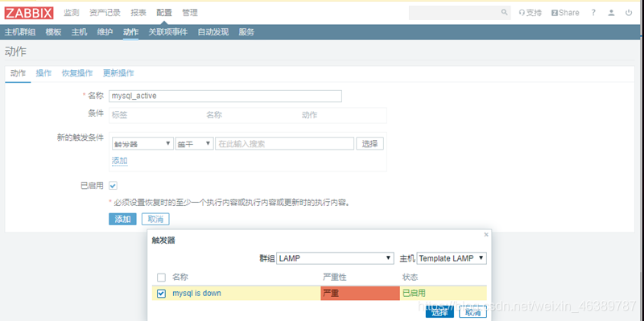Close the 触发器 popup dialog

coord(486,234)
